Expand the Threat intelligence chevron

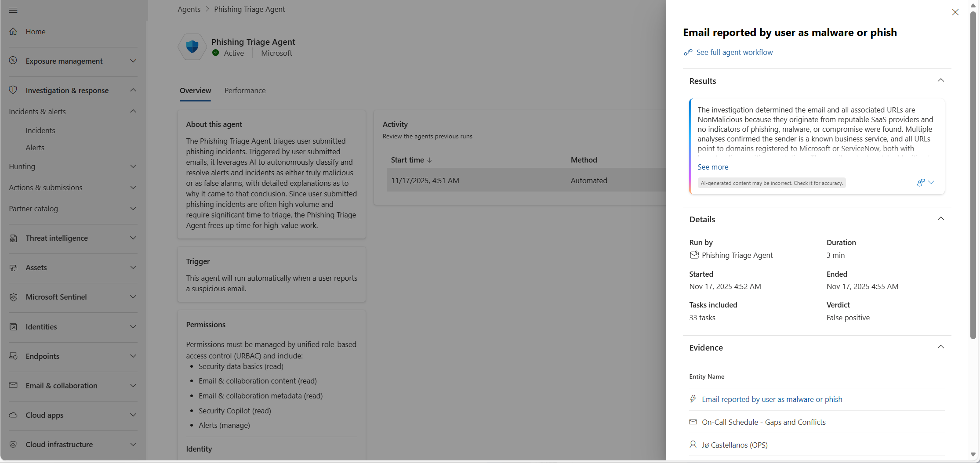pos(133,238)
